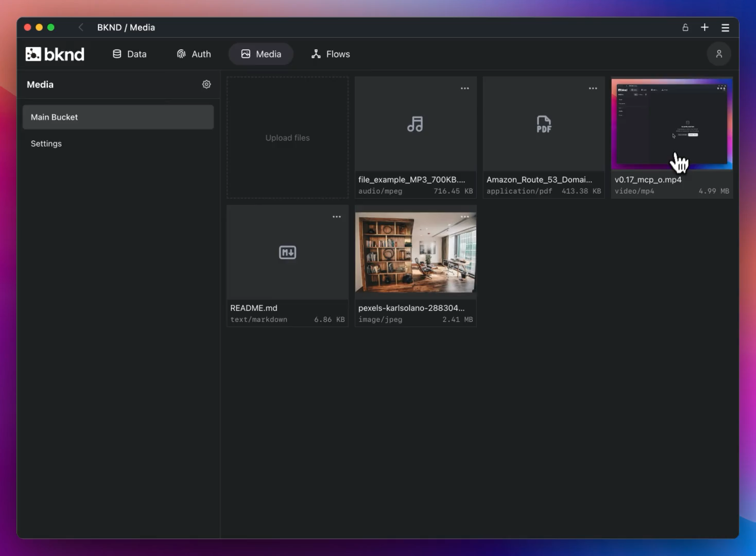Screen dimensions: 756x556
Task: Open the hamburger menu icon
Action: click(x=725, y=28)
